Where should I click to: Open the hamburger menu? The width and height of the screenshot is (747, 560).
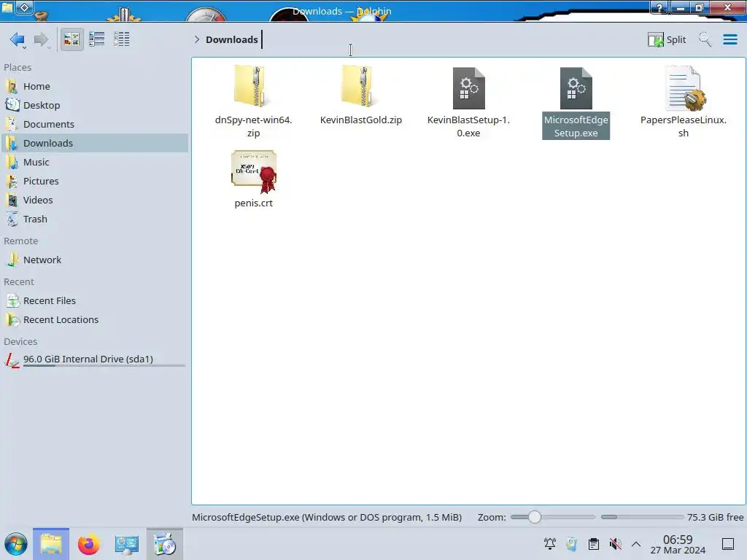tap(729, 39)
